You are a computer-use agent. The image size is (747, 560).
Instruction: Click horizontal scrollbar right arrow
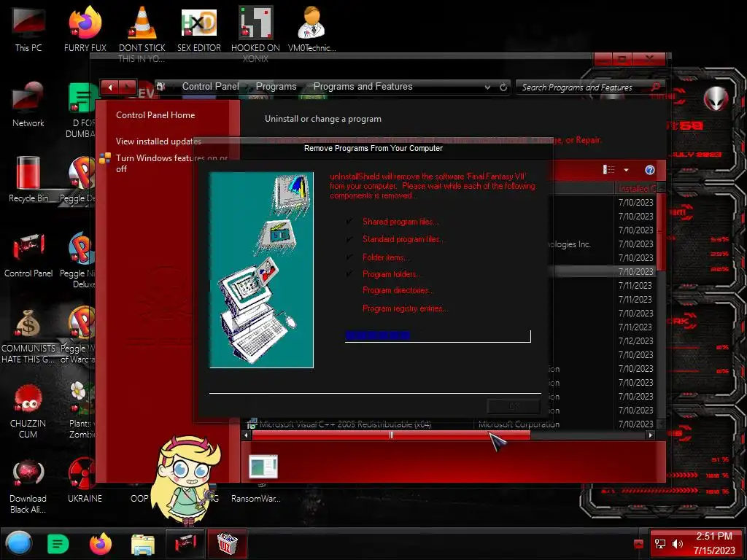(650, 435)
